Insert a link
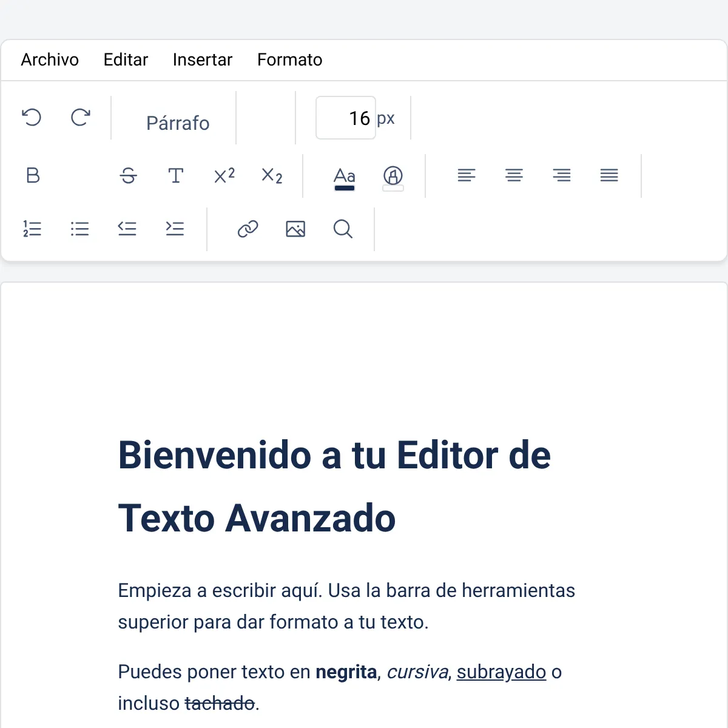 coord(248,229)
